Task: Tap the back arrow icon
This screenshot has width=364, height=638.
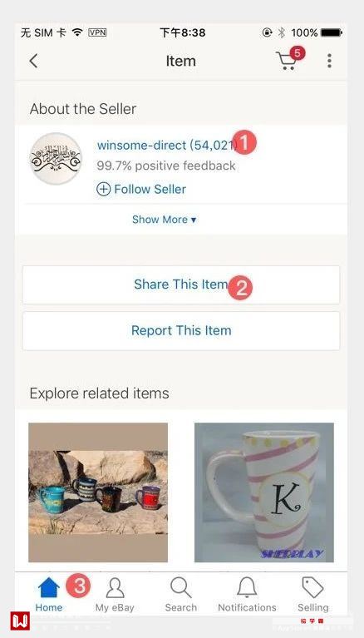Action: tap(34, 61)
